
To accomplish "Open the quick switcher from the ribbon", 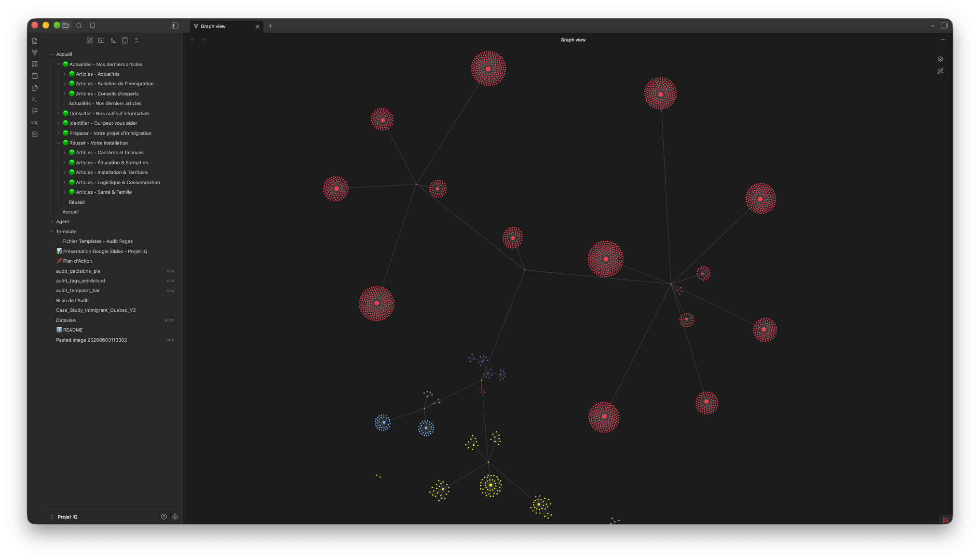I will coord(35,41).
